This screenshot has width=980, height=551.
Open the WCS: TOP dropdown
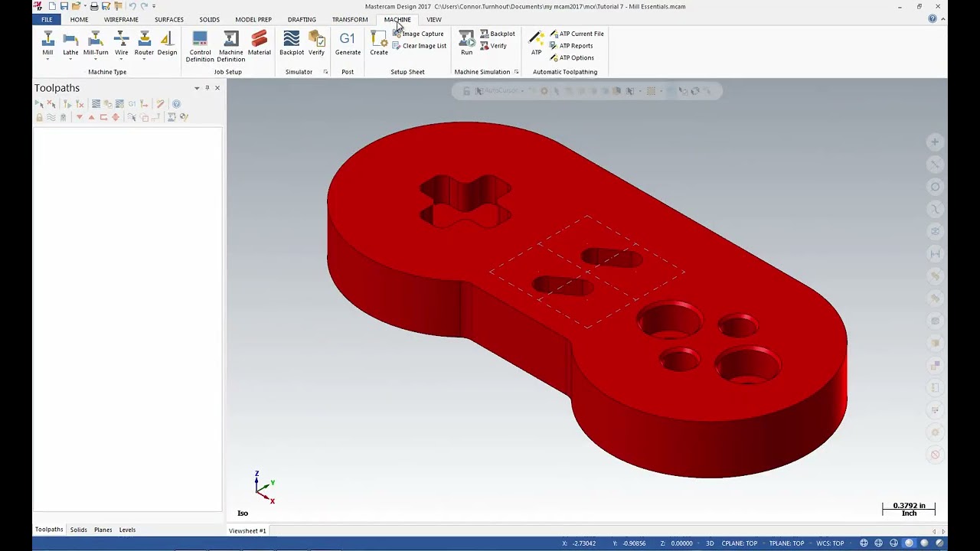coord(830,543)
